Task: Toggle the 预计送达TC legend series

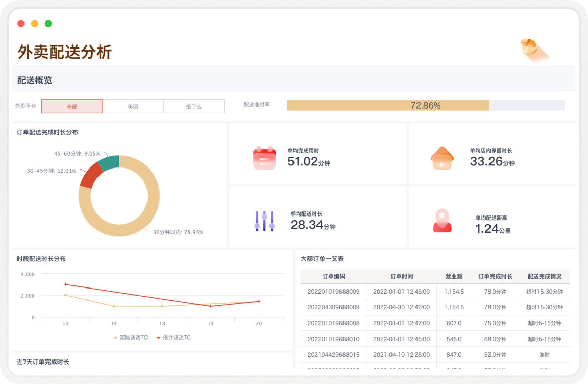Action: point(173,338)
